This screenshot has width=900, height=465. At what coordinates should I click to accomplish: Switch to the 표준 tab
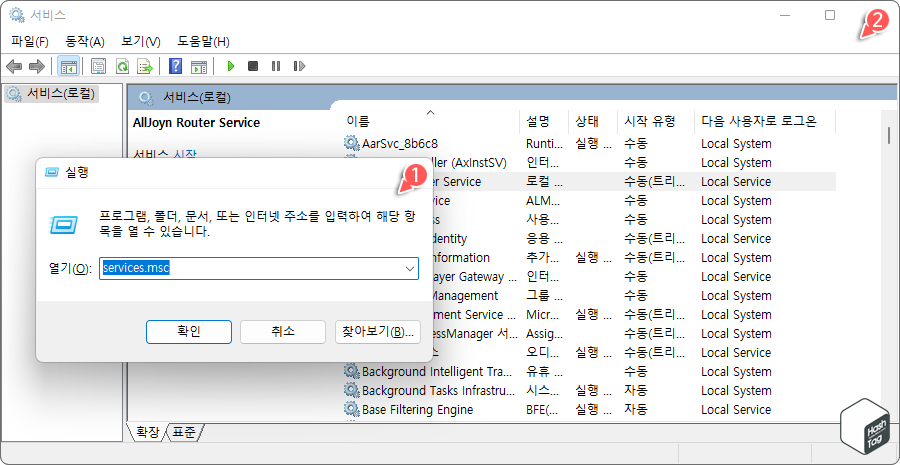point(185,432)
